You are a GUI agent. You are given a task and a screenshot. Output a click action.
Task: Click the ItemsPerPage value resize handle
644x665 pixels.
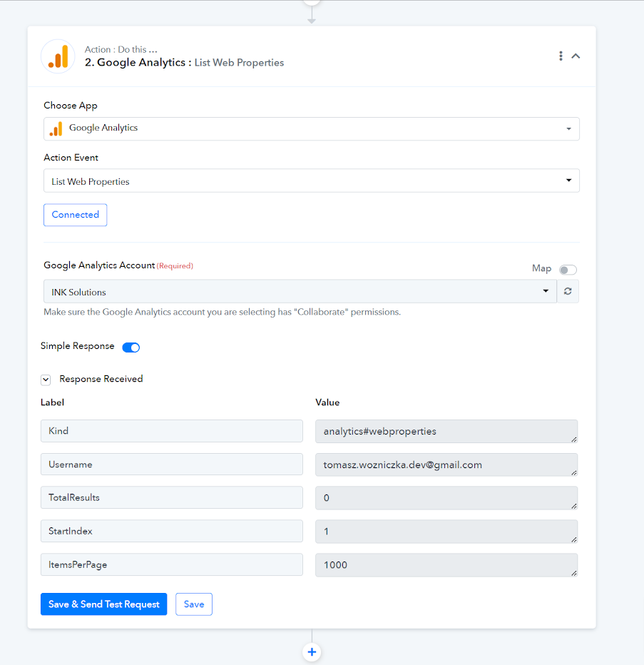click(x=573, y=573)
